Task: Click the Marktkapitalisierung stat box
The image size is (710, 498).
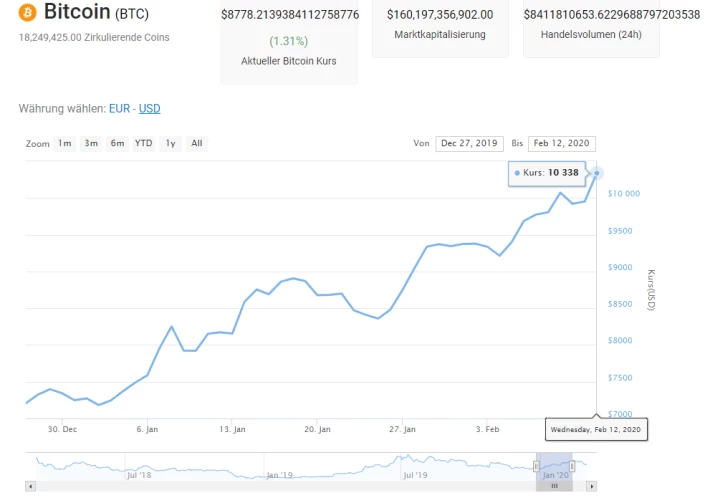Action: pos(440,28)
